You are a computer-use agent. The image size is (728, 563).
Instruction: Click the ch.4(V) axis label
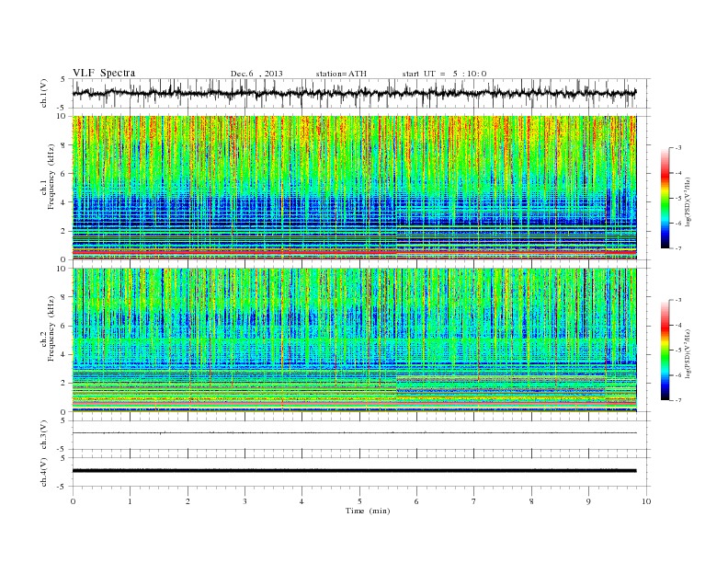tap(44, 472)
